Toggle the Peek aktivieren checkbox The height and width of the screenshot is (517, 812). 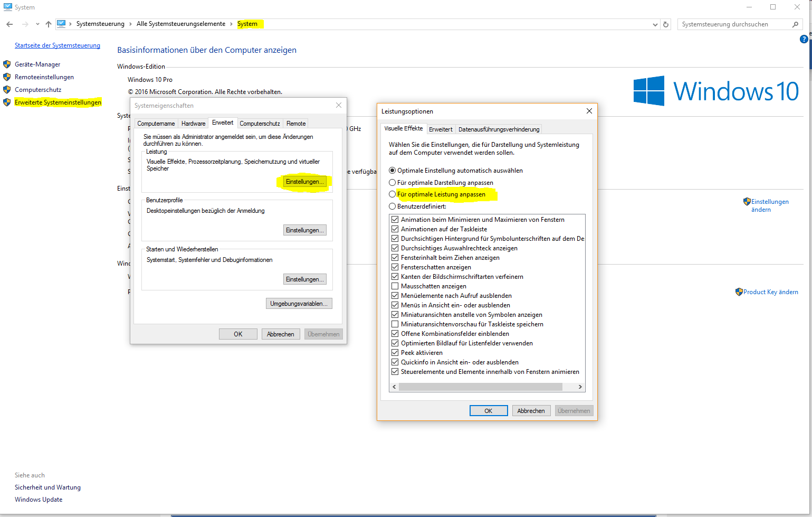[x=395, y=353]
